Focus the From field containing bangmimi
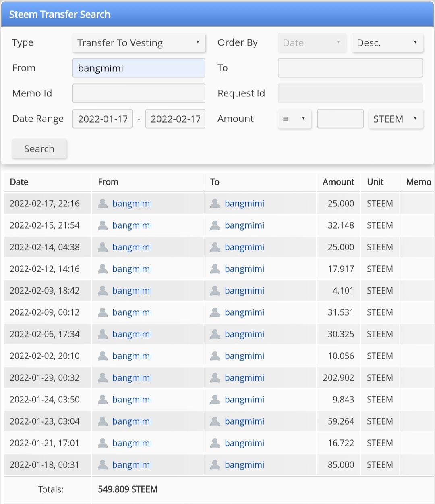The height and width of the screenshot is (504, 435). click(139, 68)
